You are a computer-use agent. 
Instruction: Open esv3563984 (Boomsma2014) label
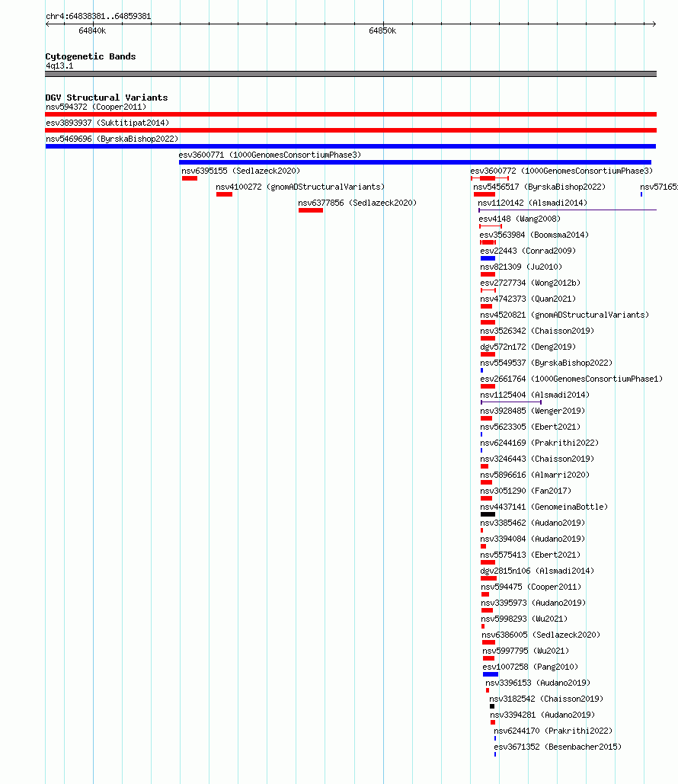[534, 235]
